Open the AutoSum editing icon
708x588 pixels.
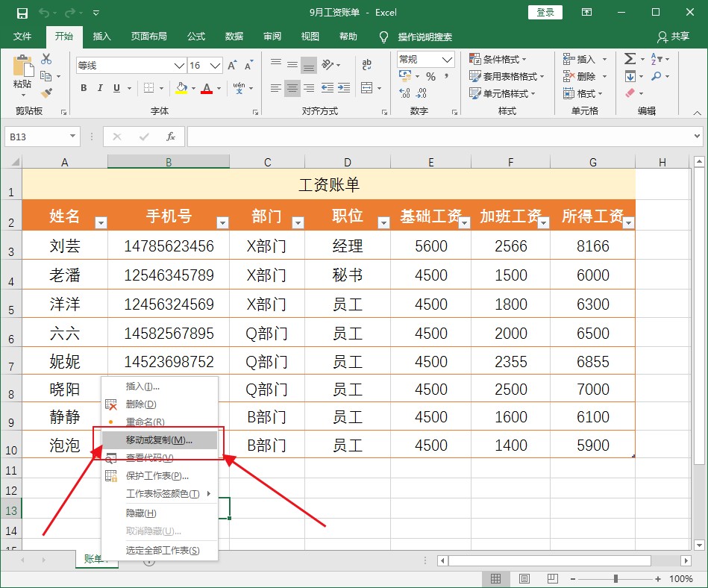tap(629, 57)
